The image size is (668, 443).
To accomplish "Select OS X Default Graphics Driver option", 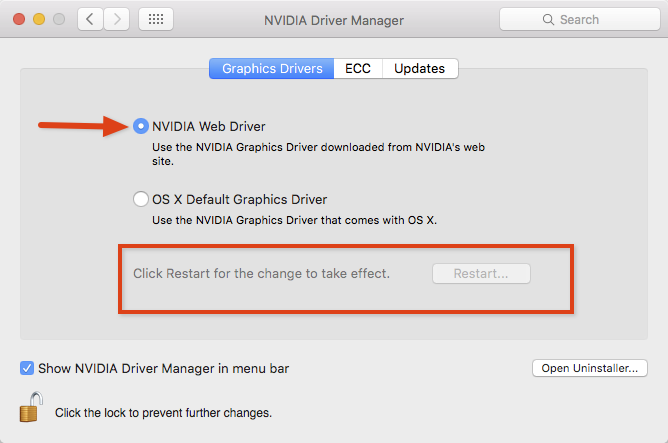I will point(141,199).
